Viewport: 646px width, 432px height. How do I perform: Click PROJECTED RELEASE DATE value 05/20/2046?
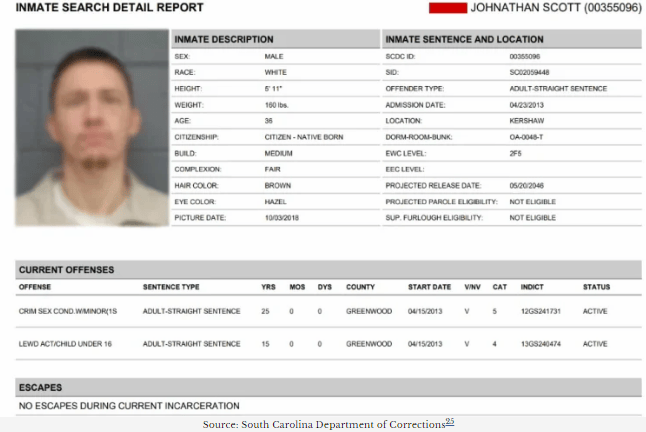click(x=527, y=186)
